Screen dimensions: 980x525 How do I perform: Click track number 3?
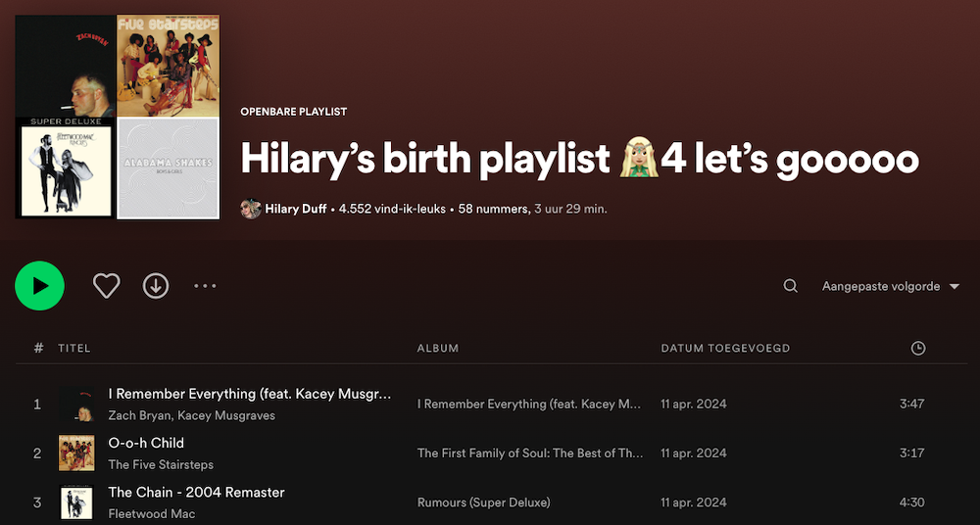pos(37,502)
